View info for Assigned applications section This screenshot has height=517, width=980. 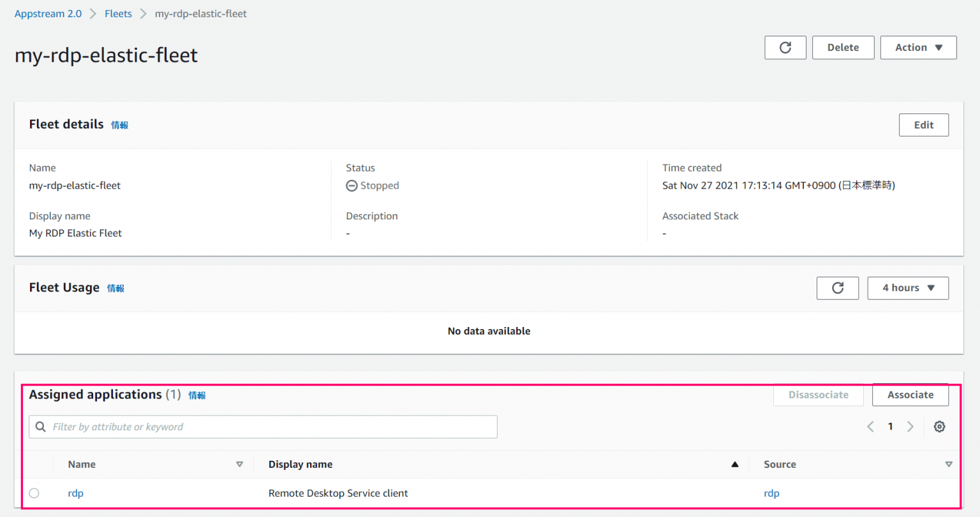pyautogui.click(x=197, y=395)
